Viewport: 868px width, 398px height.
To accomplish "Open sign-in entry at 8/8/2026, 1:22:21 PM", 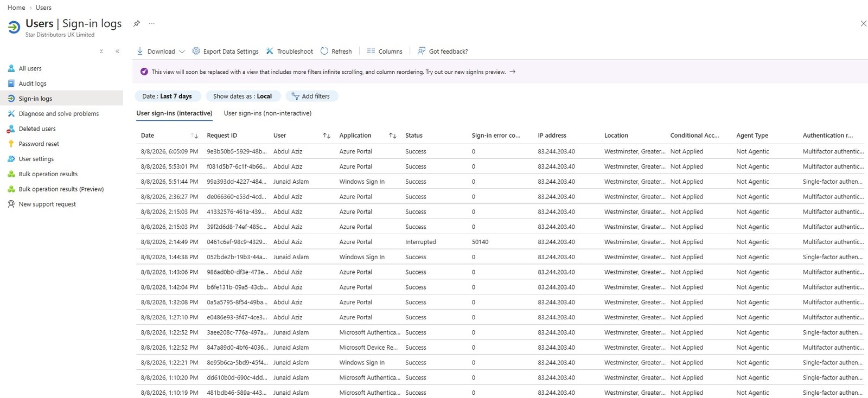I will [169, 363].
